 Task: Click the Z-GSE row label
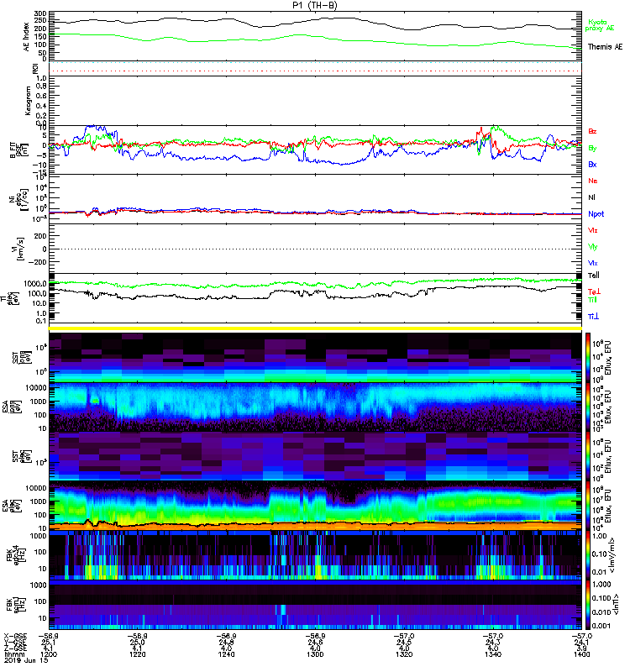click(15, 648)
